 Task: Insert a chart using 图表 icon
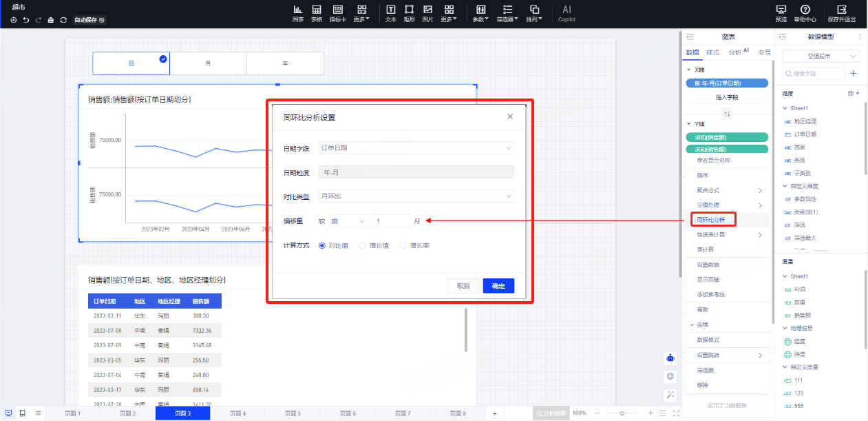(x=298, y=13)
